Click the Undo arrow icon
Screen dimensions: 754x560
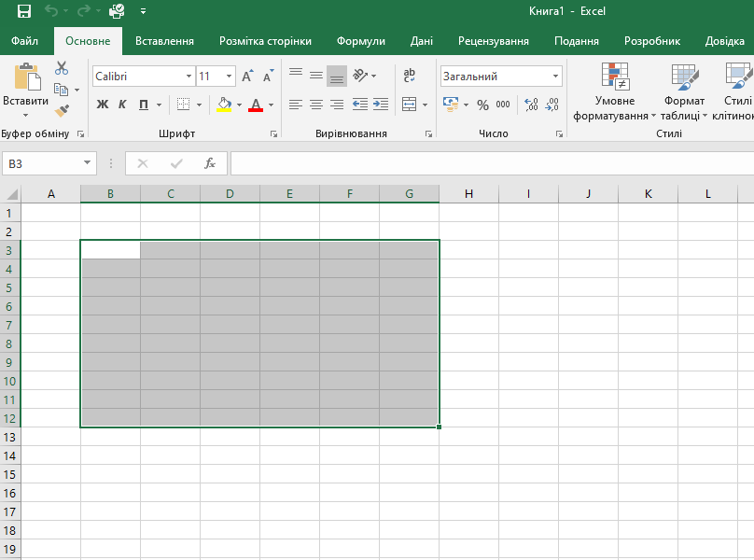pos(51,10)
